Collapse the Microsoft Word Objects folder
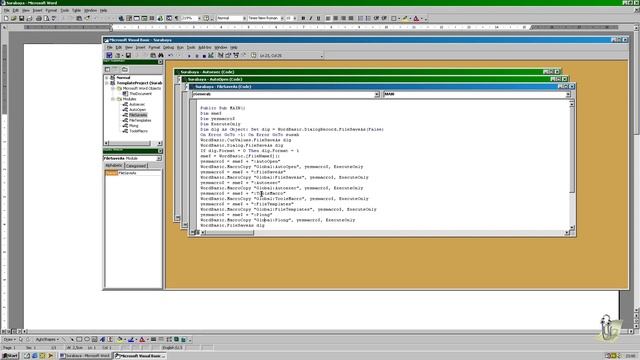 click(x=113, y=88)
